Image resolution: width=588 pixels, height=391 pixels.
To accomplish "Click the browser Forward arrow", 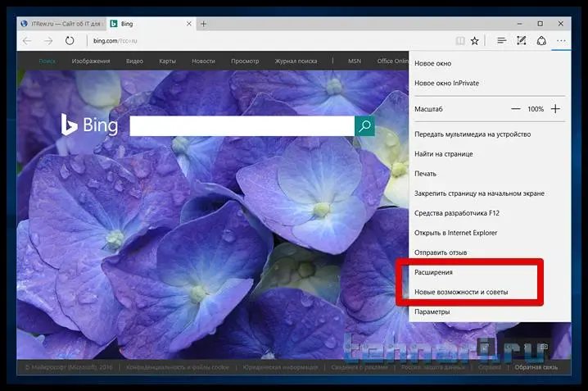I will click(48, 40).
